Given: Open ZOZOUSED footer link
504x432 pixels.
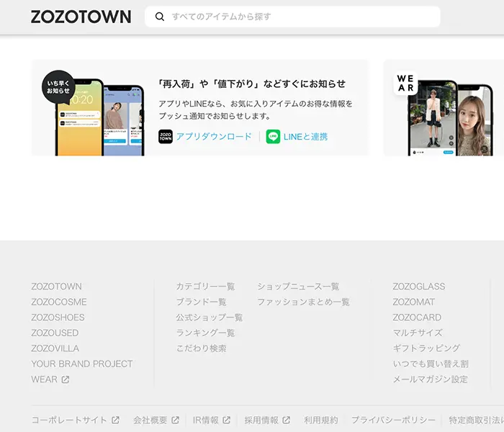Looking at the screenshot, I should point(55,333).
